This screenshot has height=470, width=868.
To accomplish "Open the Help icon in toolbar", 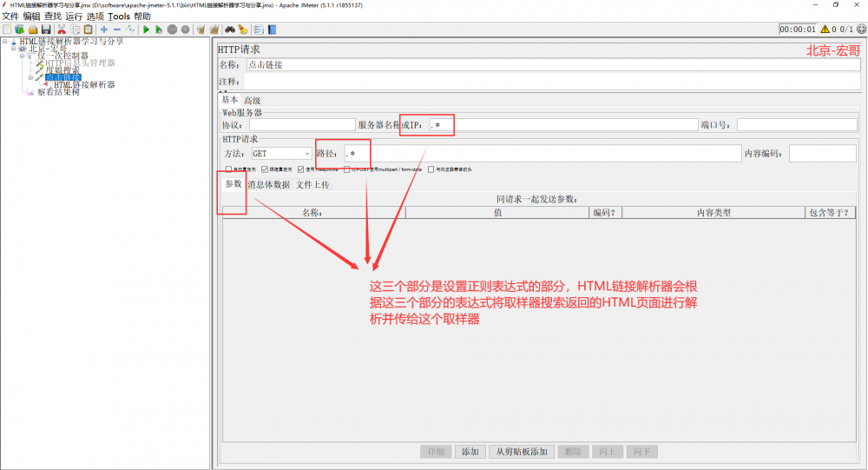I will pos(272,30).
